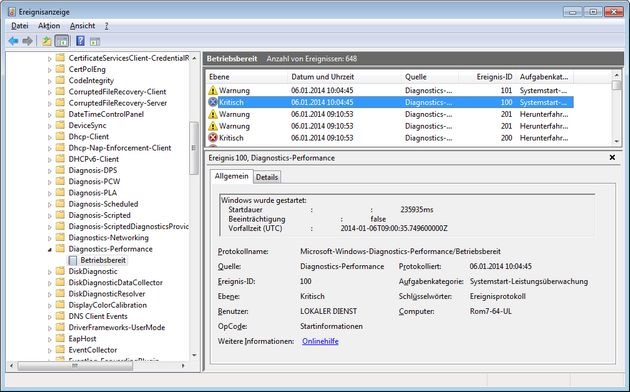Image resolution: width=630 pixels, height=392 pixels.
Task: Select the CorruptedFileRecovery-Server tree item
Action: pos(117,103)
